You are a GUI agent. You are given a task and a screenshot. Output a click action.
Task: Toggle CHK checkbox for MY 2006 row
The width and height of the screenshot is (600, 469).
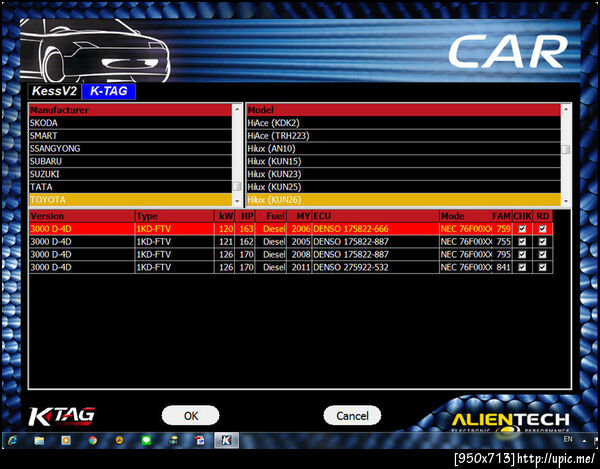point(522,229)
